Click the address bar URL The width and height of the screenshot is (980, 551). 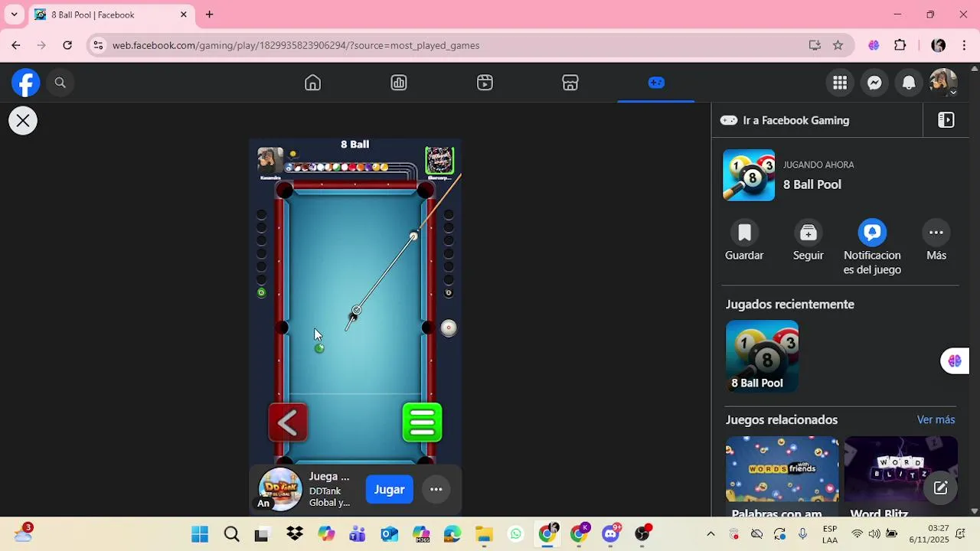point(296,45)
